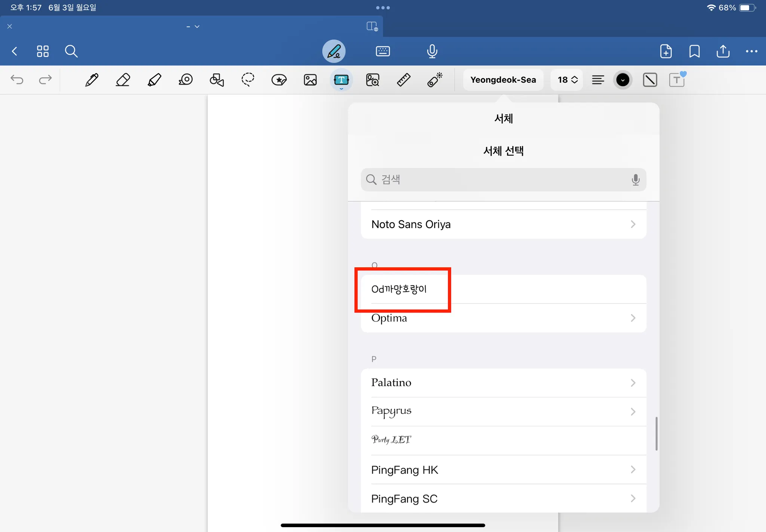This screenshot has height=532, width=766.
Task: Toggle bookmark for this page
Action: click(x=694, y=51)
